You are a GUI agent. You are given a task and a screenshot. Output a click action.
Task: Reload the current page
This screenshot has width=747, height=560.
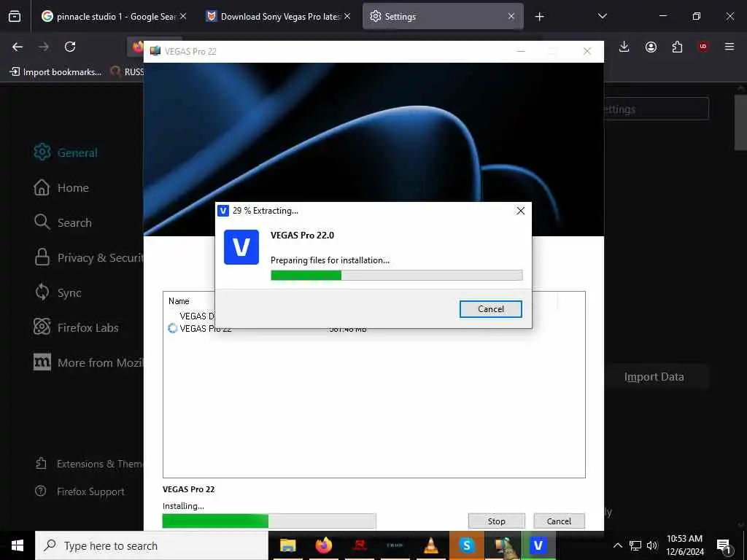pos(70,47)
